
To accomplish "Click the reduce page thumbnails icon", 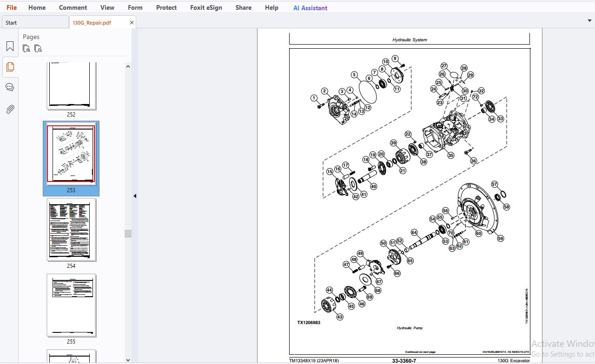I will click(38, 48).
